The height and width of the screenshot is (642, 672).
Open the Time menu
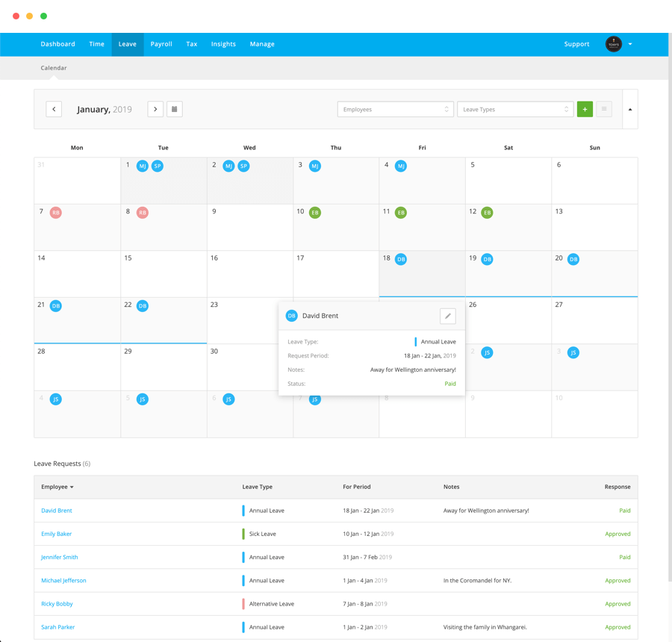(96, 44)
